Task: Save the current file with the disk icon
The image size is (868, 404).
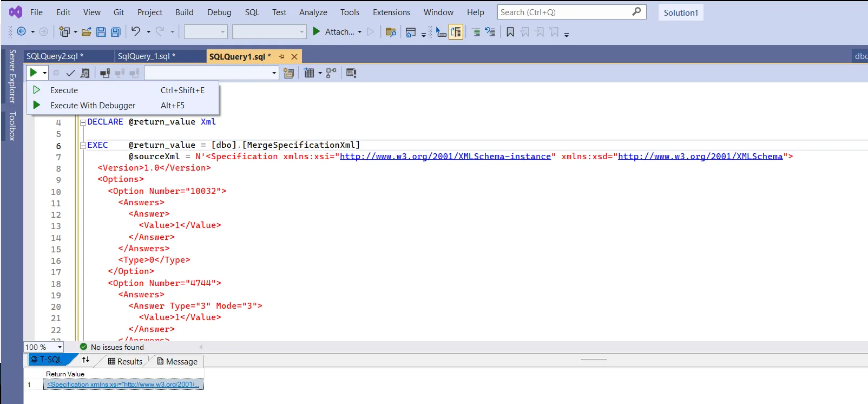Action: coord(101,32)
